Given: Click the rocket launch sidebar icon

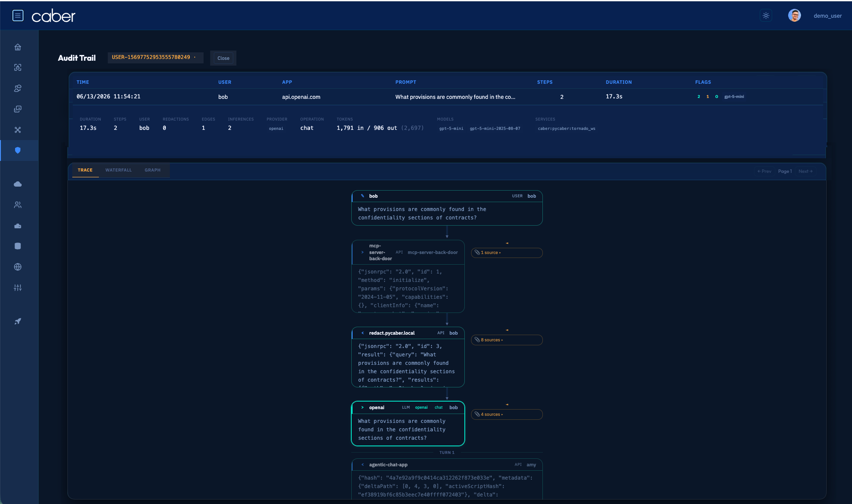Looking at the screenshot, I should coord(18,321).
